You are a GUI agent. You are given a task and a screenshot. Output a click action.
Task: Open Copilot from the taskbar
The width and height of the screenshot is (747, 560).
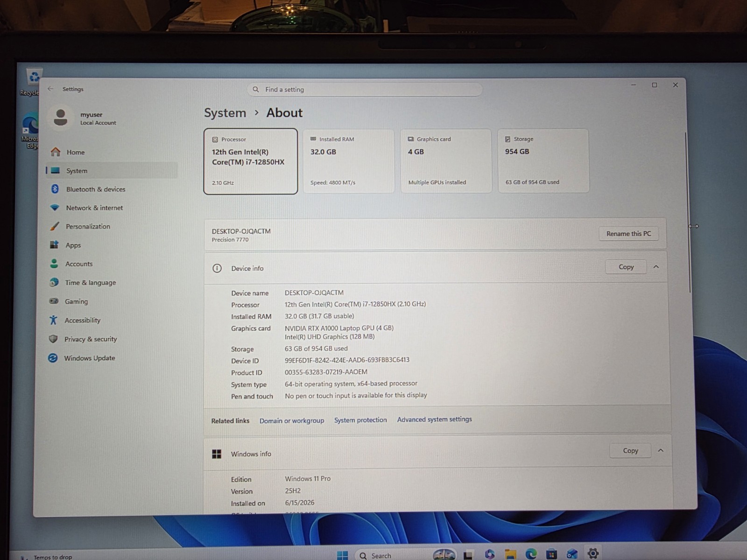pos(490,554)
